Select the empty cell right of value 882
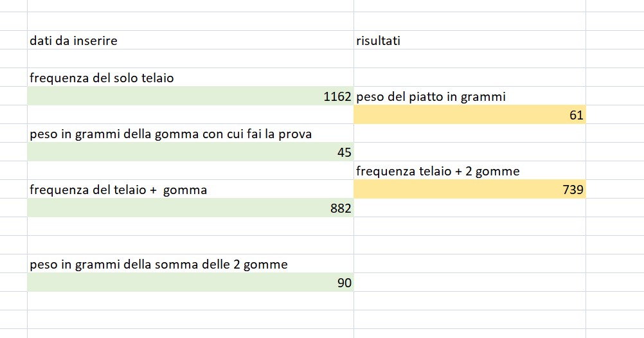This screenshot has width=644, height=338. pos(469,208)
